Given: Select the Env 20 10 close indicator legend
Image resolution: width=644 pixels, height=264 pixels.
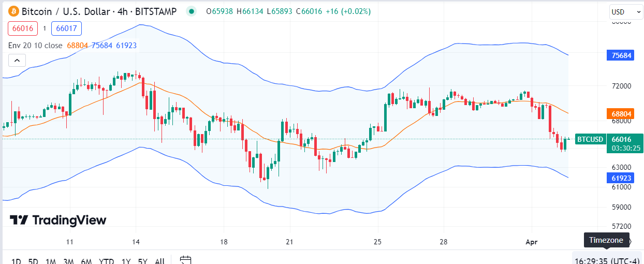Looking at the screenshot, I should point(35,46).
